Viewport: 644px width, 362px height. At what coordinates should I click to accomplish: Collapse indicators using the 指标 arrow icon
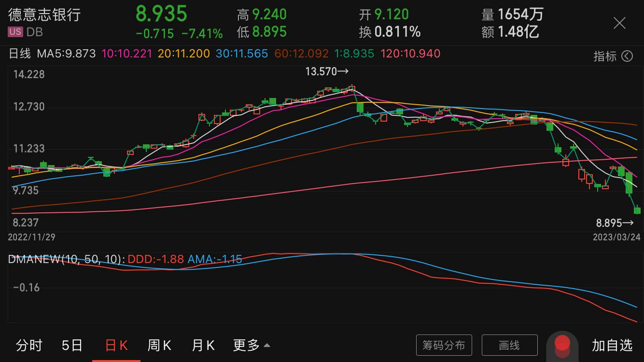[627, 56]
